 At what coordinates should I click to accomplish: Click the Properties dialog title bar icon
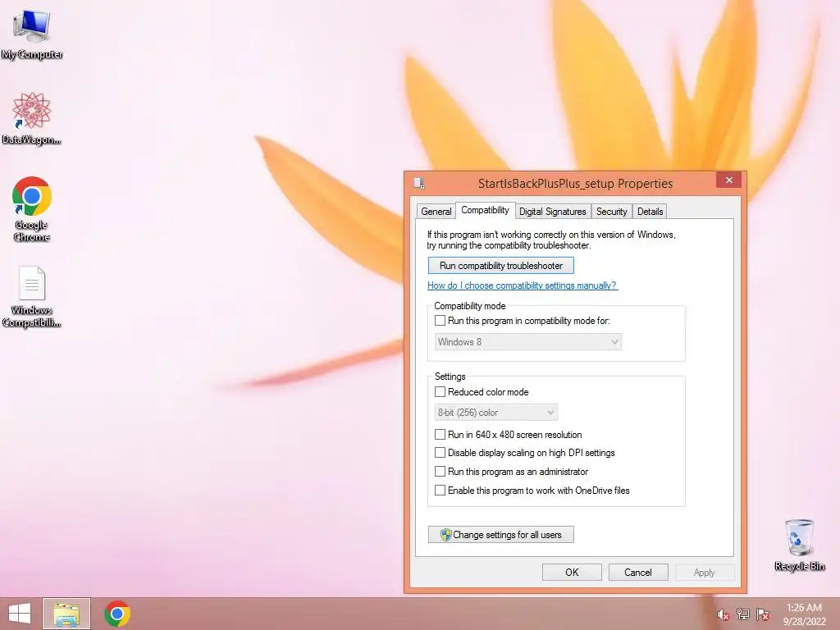[x=419, y=183]
